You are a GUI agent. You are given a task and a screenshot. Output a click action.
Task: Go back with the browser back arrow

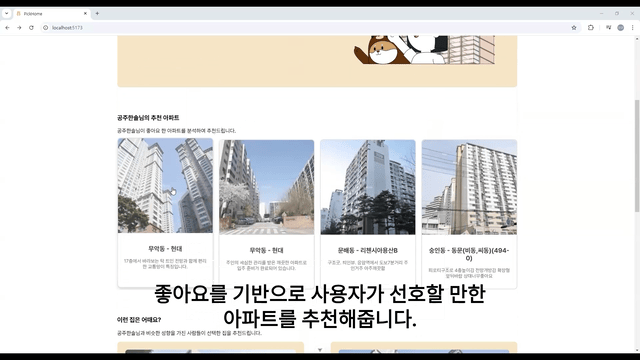(7, 28)
